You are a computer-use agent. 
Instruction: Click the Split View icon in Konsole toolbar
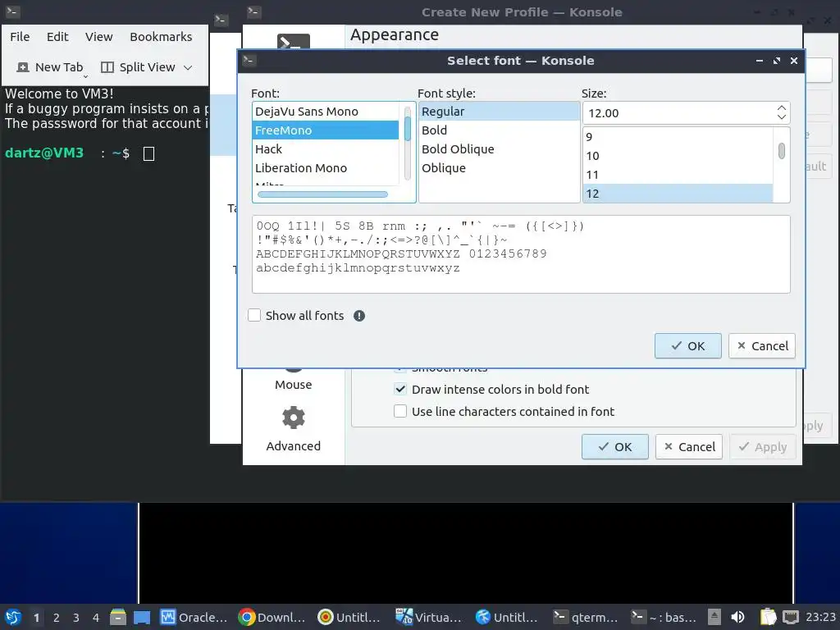[x=107, y=67]
